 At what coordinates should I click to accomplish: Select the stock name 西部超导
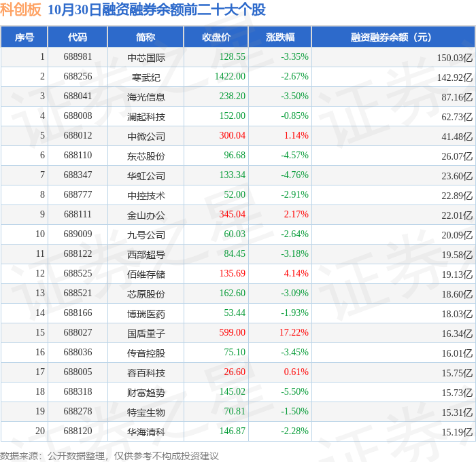pos(146,255)
